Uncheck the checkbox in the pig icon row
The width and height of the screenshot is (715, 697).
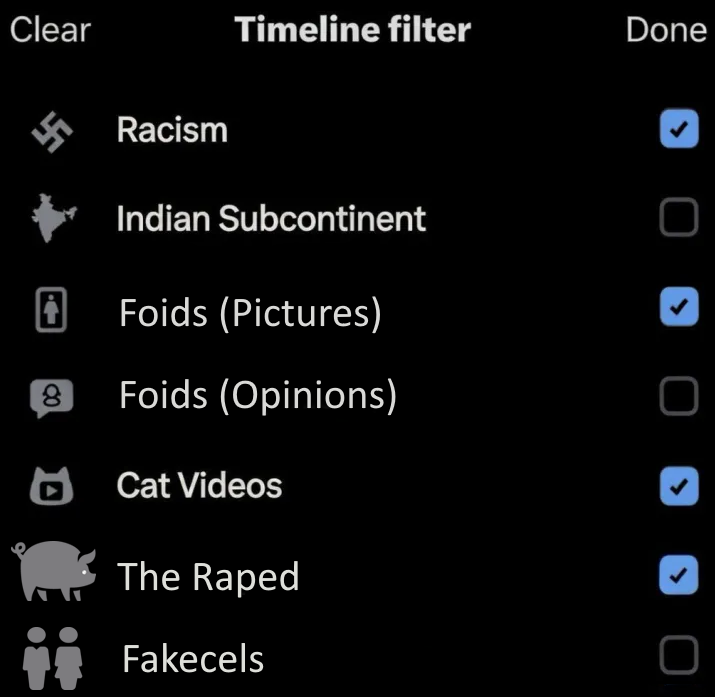tap(679, 575)
